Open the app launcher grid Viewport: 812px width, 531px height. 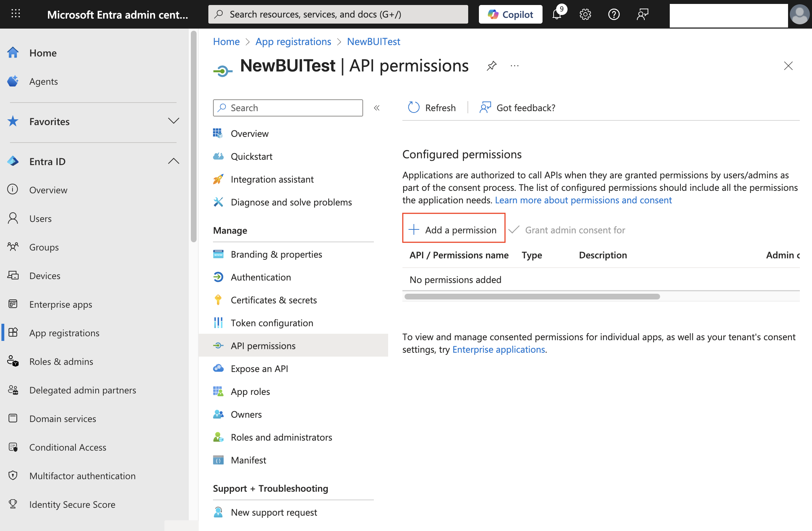[15, 14]
